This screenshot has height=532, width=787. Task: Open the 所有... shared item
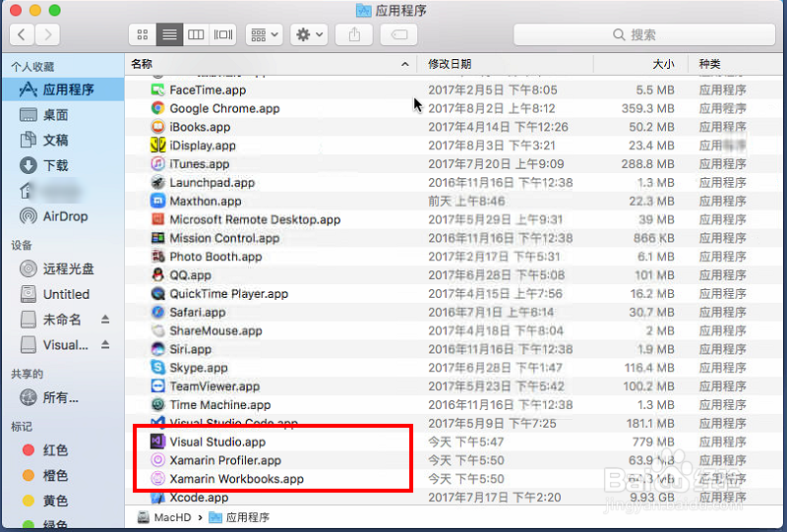click(63, 397)
